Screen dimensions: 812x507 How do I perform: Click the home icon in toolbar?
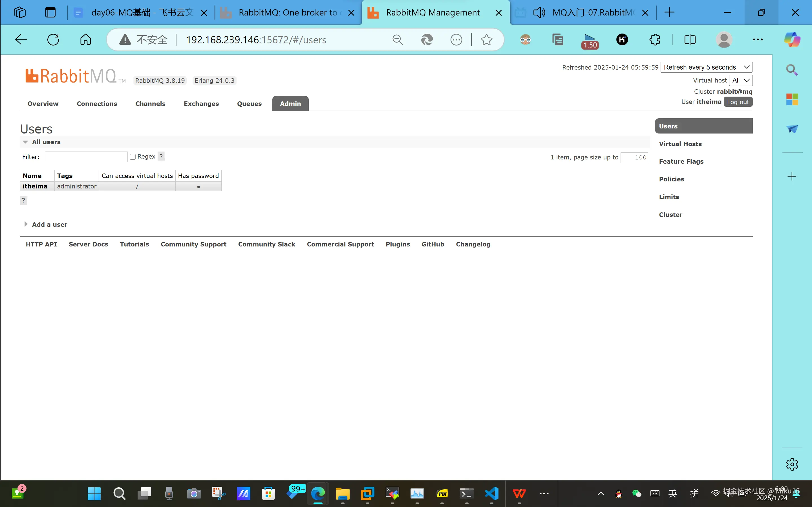(x=85, y=39)
